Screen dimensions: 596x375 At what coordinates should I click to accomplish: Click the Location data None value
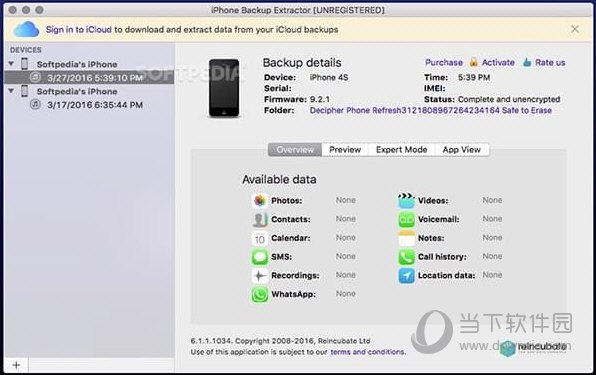(x=492, y=275)
